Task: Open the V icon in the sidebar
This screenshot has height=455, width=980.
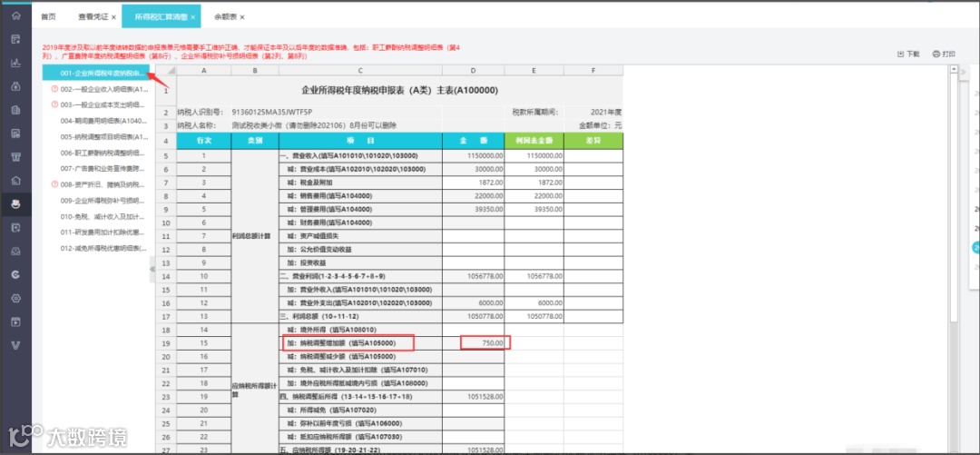Action: tap(16, 345)
